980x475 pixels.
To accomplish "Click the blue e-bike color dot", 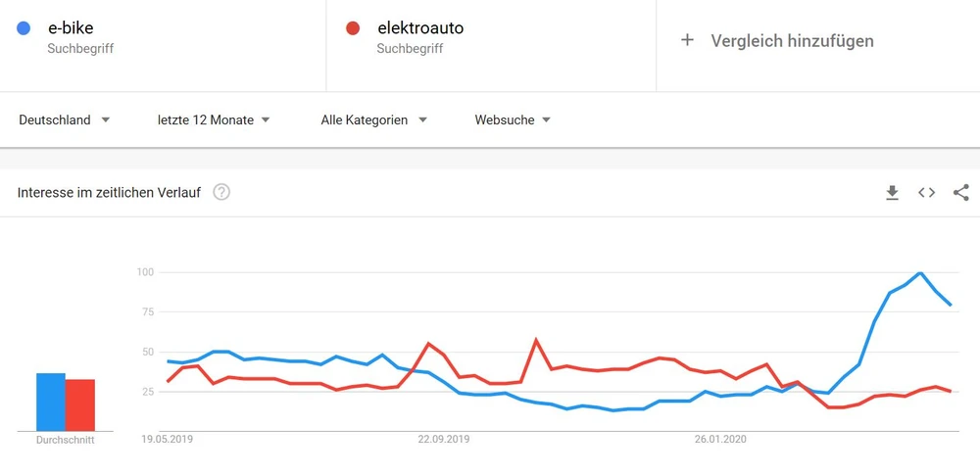I will pos(23,28).
